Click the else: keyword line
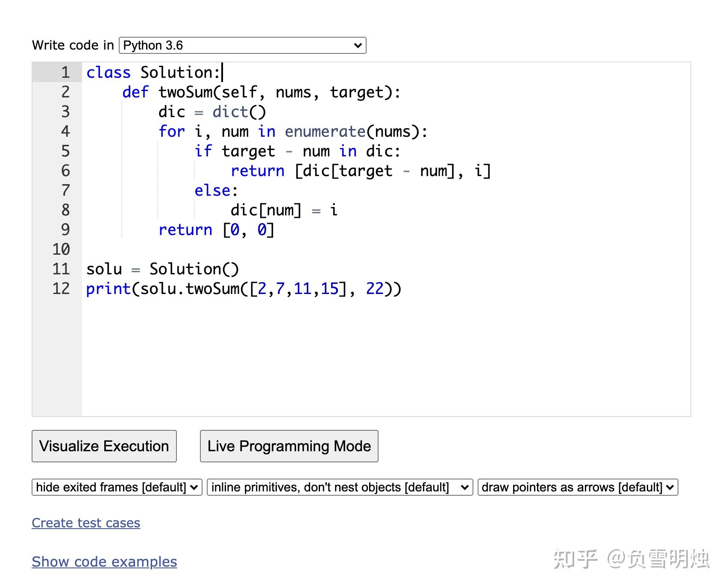728x588 pixels. [x=216, y=191]
